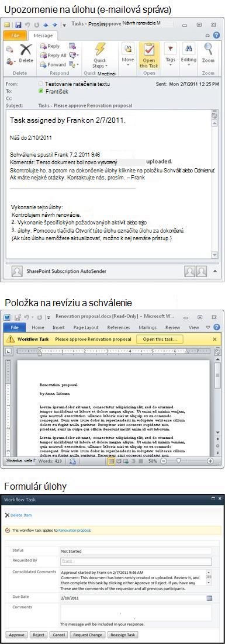The image size is (225, 644).
Task: Save the Word document via the quick access icon
Action: 18,317
